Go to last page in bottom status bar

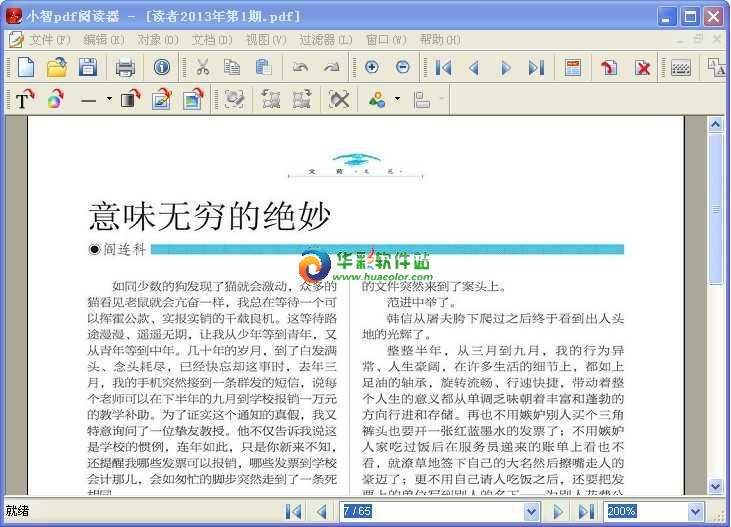click(586, 512)
